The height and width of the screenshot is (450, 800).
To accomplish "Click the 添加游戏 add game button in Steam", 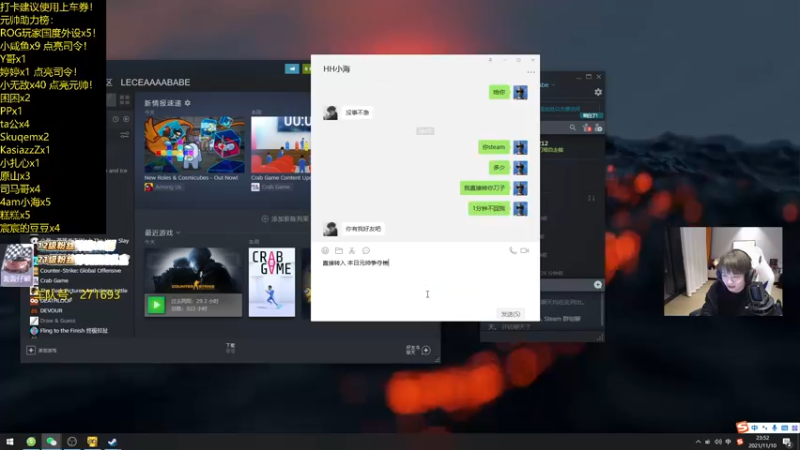I will coord(41,351).
